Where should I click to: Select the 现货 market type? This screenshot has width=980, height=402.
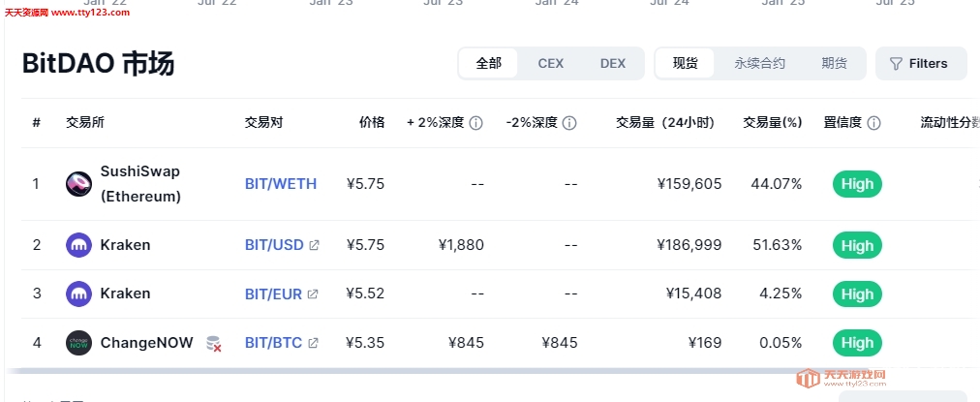tap(685, 63)
